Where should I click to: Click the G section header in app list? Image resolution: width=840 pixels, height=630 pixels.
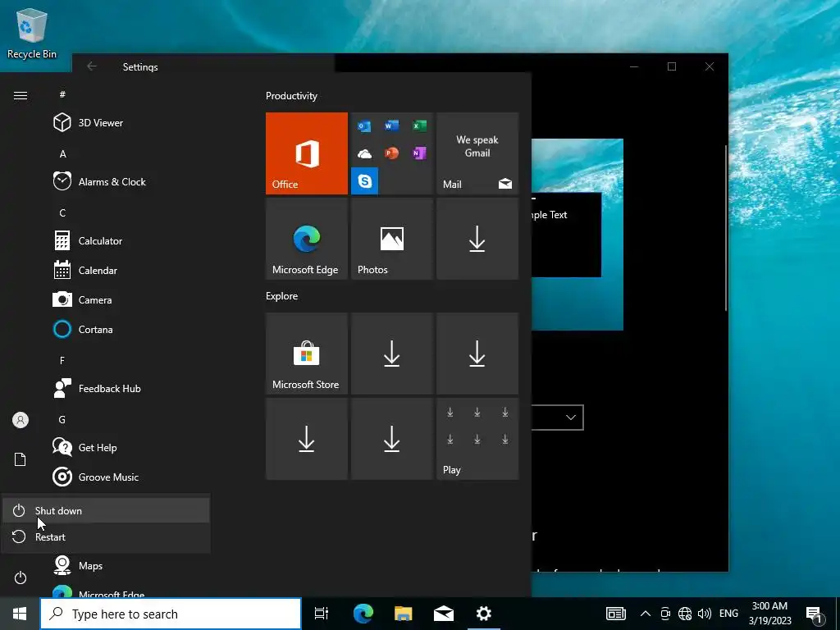tap(62, 419)
